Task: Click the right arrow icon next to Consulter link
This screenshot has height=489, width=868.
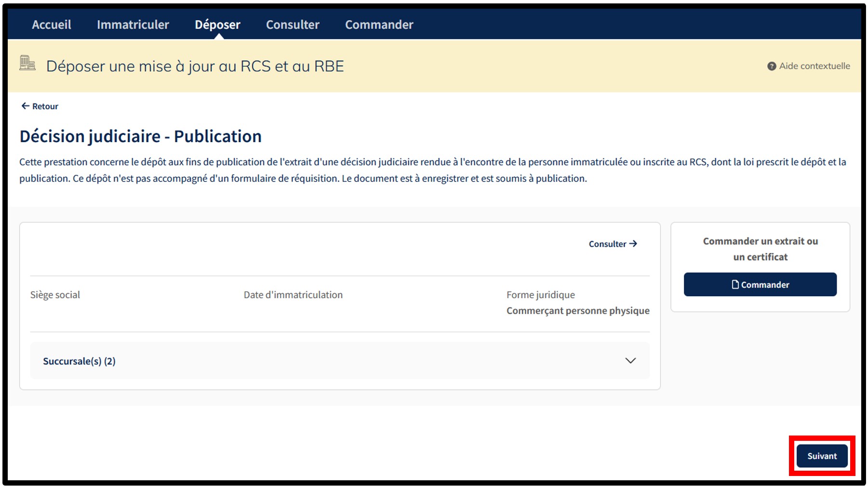Action: click(x=633, y=244)
